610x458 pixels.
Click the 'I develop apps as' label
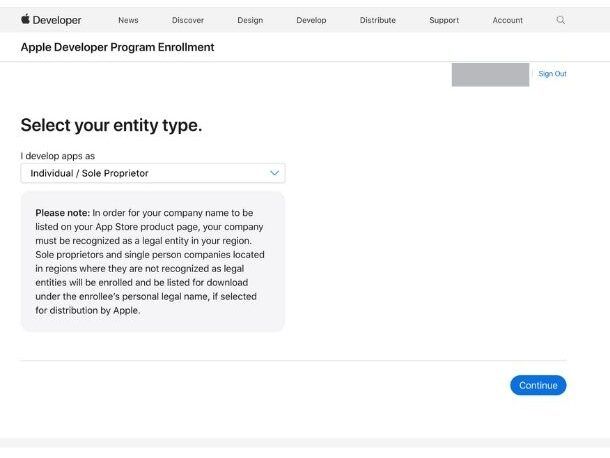coord(58,156)
